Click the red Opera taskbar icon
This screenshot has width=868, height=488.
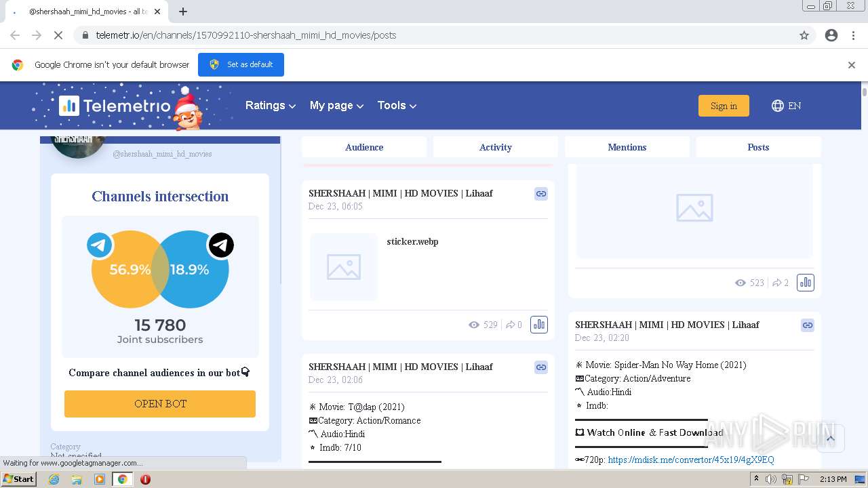pos(145,479)
